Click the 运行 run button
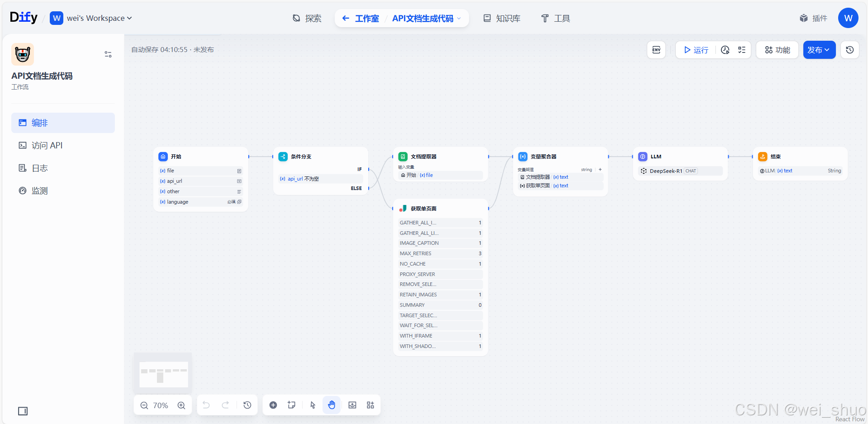868x424 pixels. coord(695,50)
